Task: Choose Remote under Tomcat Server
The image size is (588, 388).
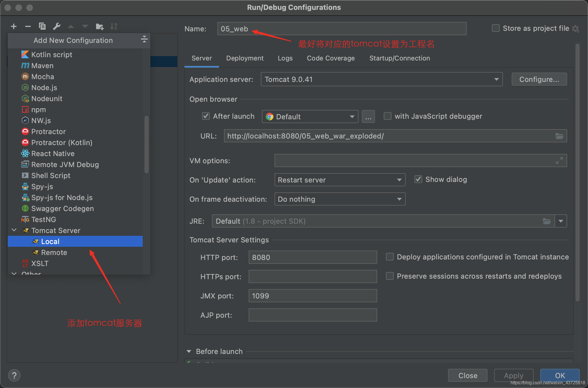Action: (75, 252)
